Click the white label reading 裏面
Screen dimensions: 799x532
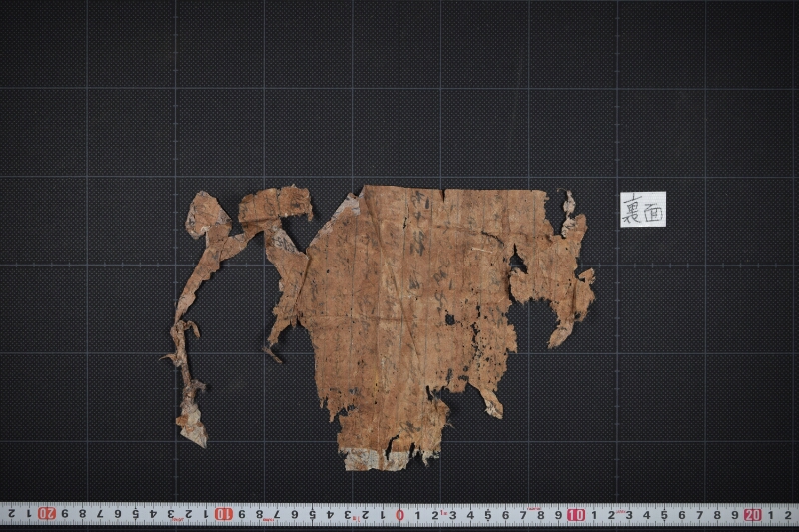coord(643,210)
